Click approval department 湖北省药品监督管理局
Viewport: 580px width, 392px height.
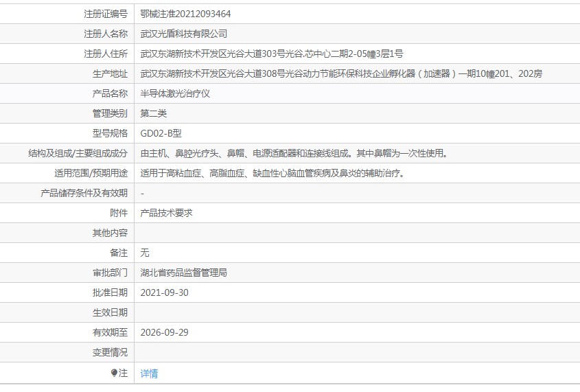(x=183, y=273)
